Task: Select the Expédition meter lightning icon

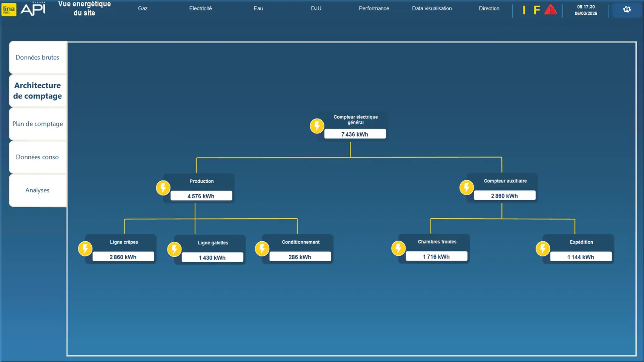Action: (x=543, y=249)
